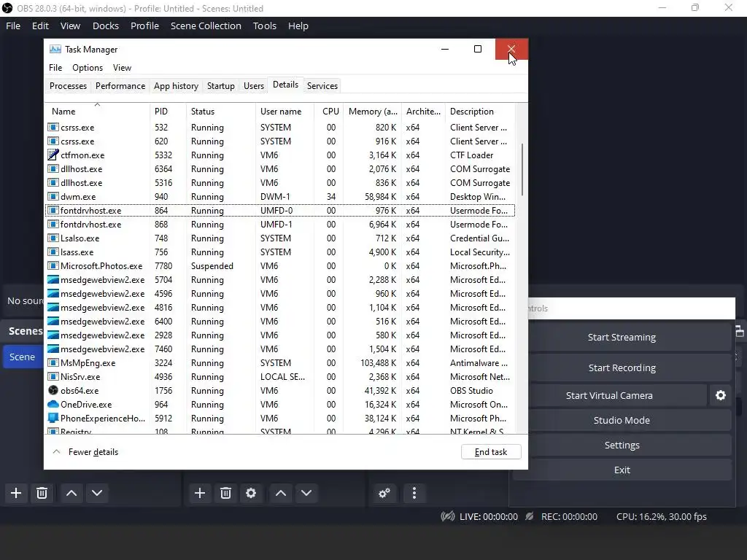Screen dimensions: 747x560
Task: Sort by User name column header
Action: (x=285, y=111)
